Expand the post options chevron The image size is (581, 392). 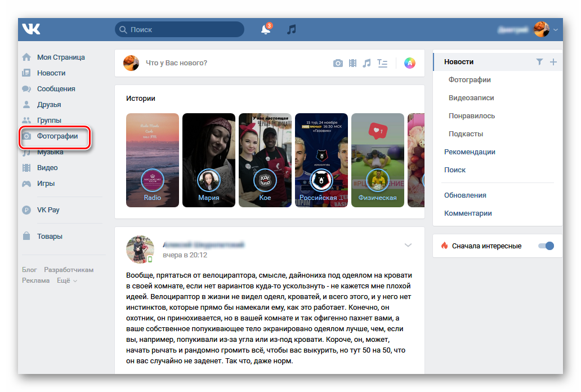(408, 245)
